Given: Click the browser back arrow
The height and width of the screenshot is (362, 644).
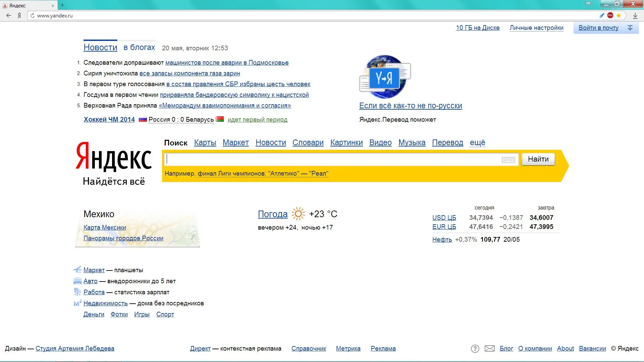Looking at the screenshot, I should point(9,15).
